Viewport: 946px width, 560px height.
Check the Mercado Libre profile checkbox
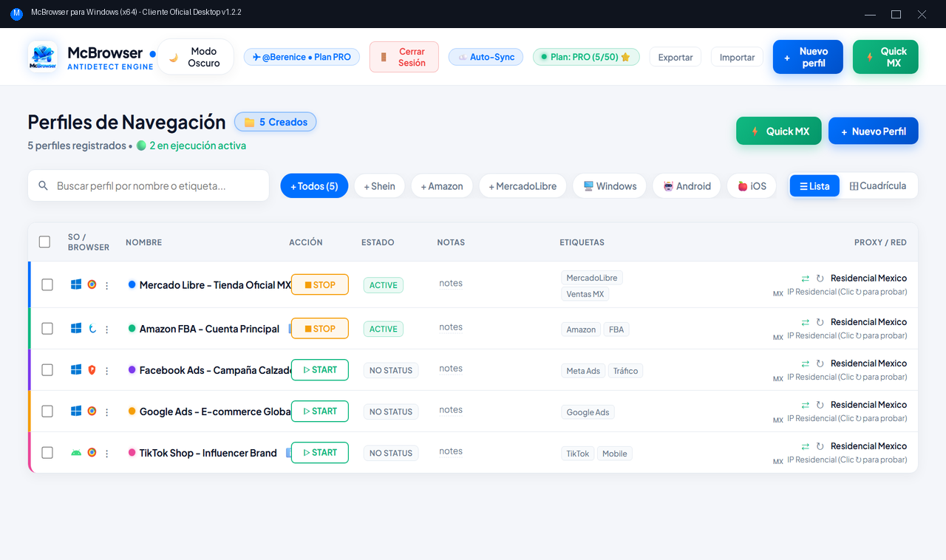click(x=47, y=284)
